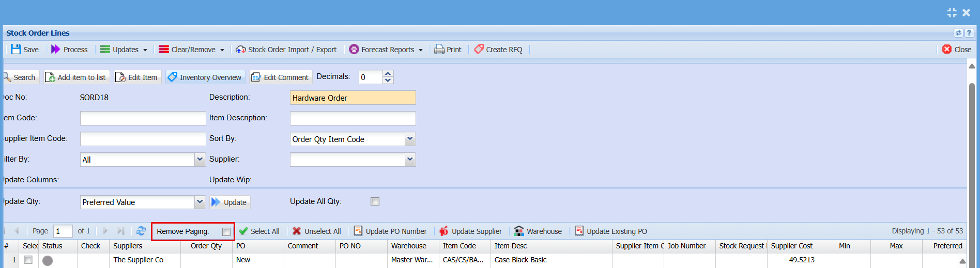Click the vertical scrollbar up arrow
This screenshot has width=980, height=268.
[972, 66]
